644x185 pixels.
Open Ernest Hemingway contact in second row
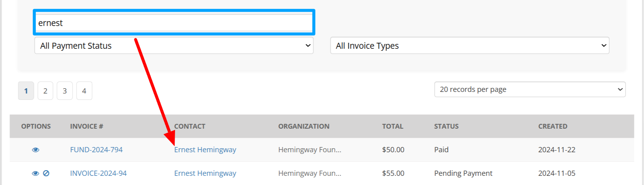pos(205,173)
